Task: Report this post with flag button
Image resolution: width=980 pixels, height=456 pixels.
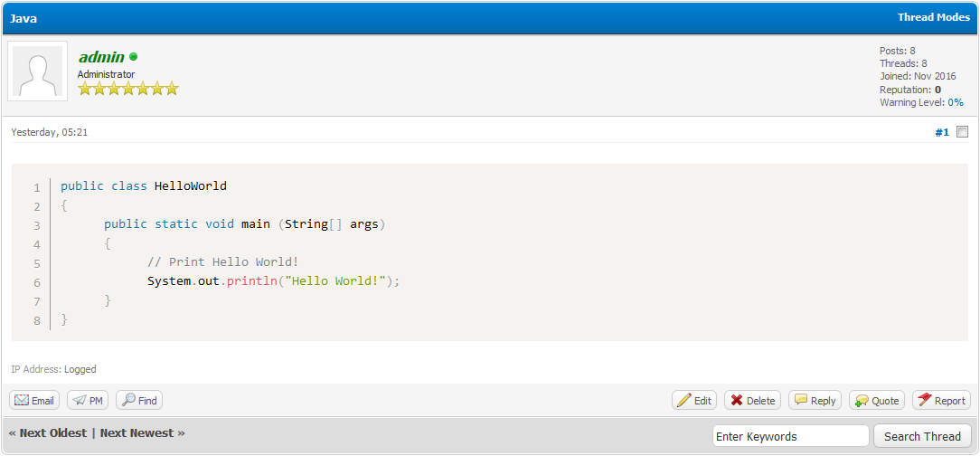Action: tap(940, 400)
